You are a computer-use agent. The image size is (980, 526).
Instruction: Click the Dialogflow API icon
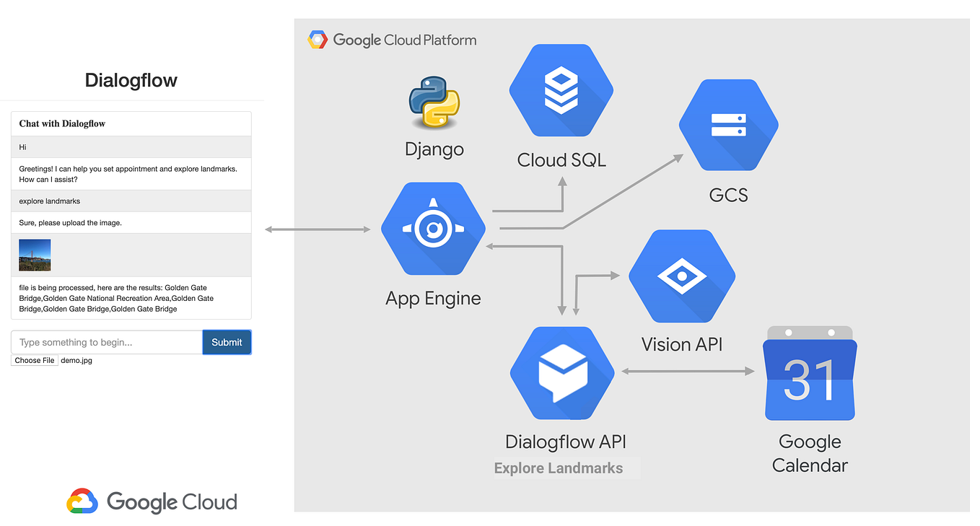click(562, 372)
